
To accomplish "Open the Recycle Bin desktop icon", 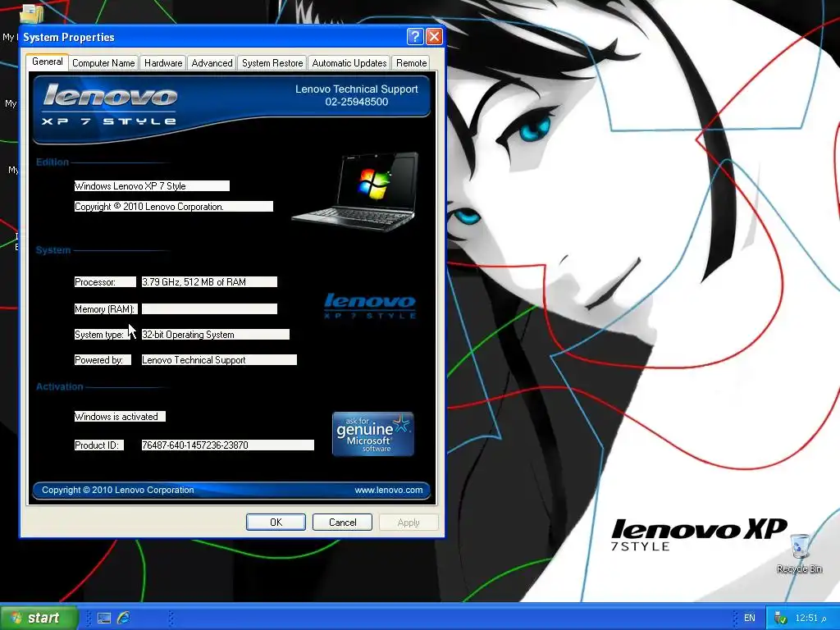I will [799, 553].
